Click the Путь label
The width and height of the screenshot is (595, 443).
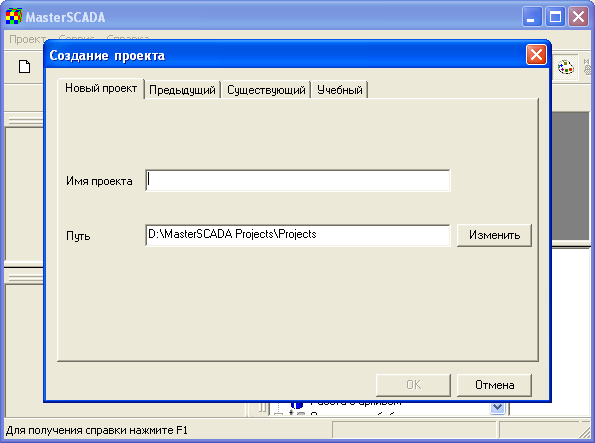78,236
